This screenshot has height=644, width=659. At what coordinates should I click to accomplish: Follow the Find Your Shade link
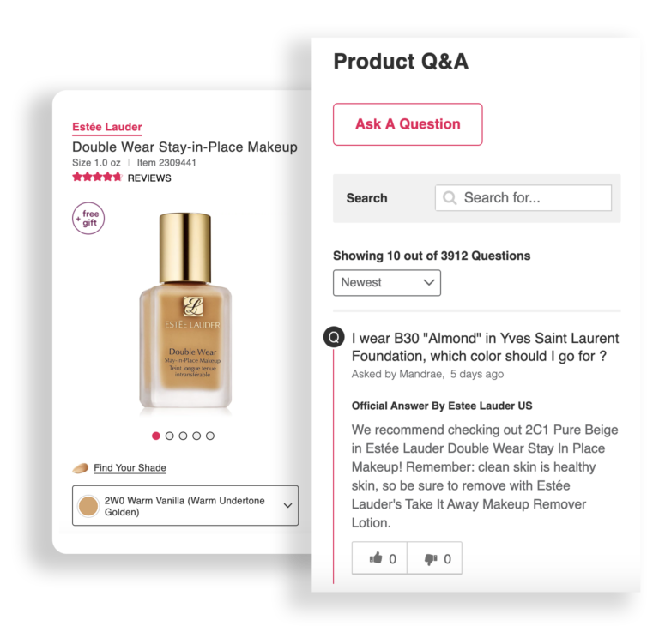pyautogui.click(x=130, y=468)
